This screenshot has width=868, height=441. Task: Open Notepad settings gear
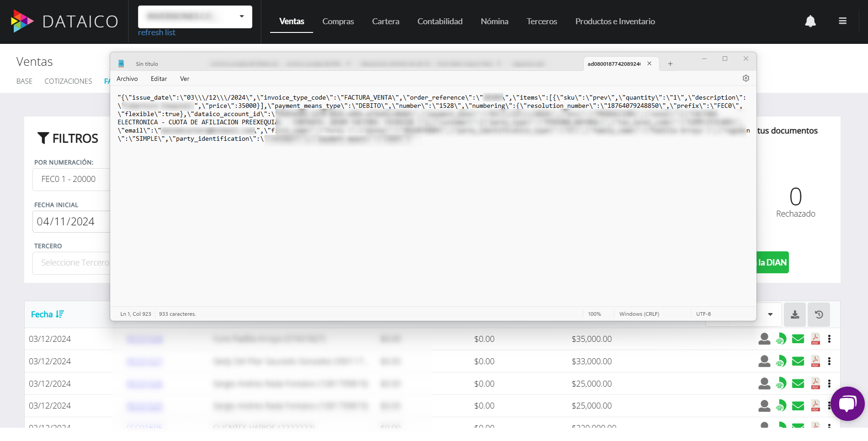pyautogui.click(x=746, y=79)
